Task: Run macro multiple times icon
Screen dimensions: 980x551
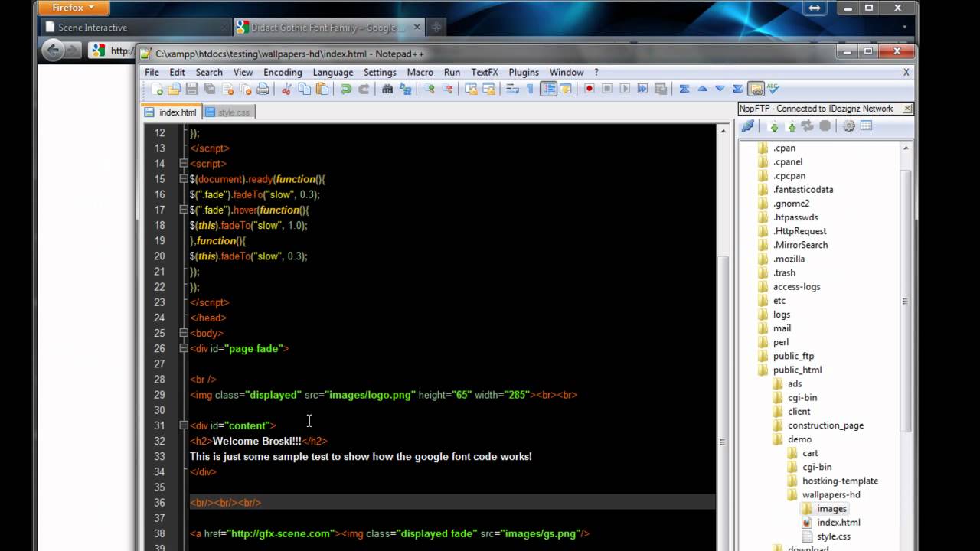Action: tap(642, 90)
